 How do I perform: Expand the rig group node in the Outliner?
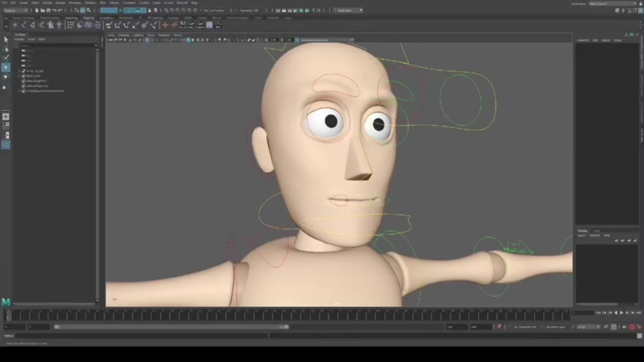coord(19,71)
